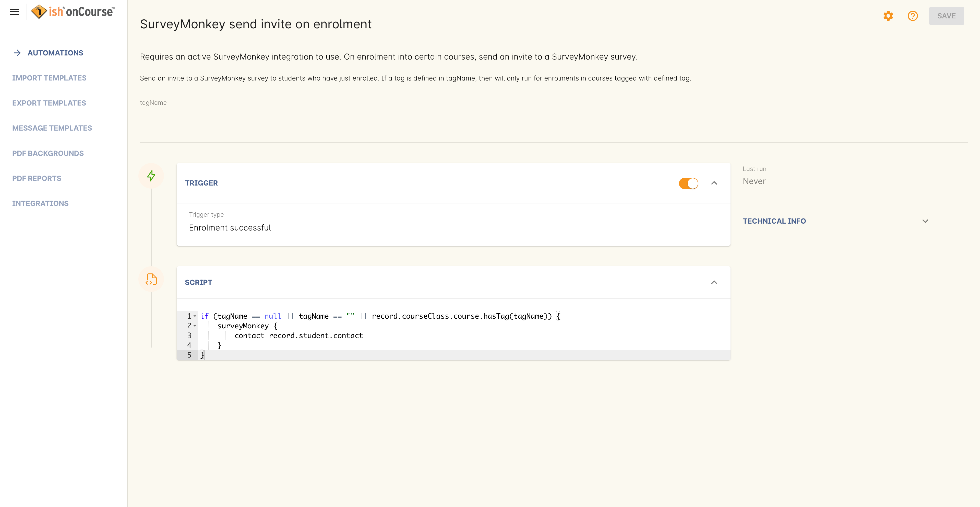This screenshot has height=507, width=980.
Task: Click the Technical Info heading
Action: (774, 221)
